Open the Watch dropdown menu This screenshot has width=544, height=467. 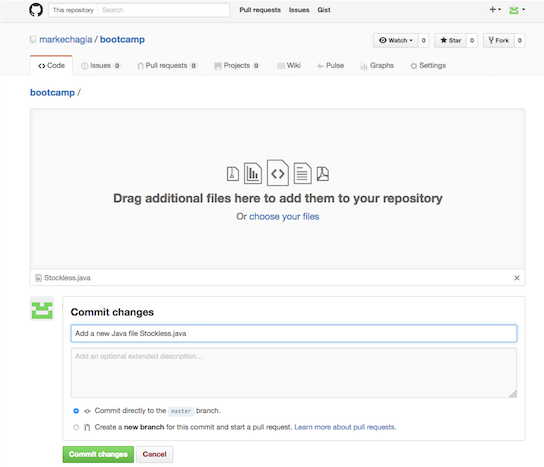(x=396, y=40)
